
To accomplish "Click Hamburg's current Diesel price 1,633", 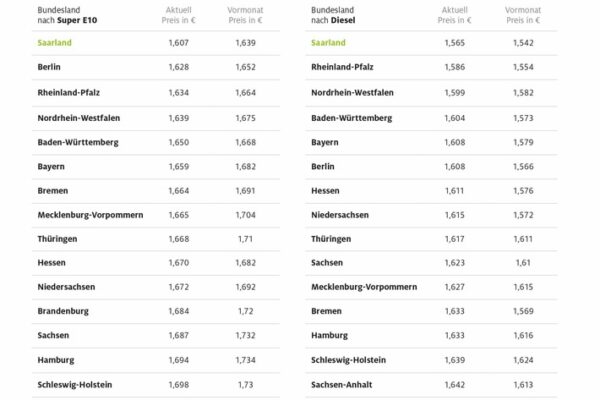I will click(454, 335).
